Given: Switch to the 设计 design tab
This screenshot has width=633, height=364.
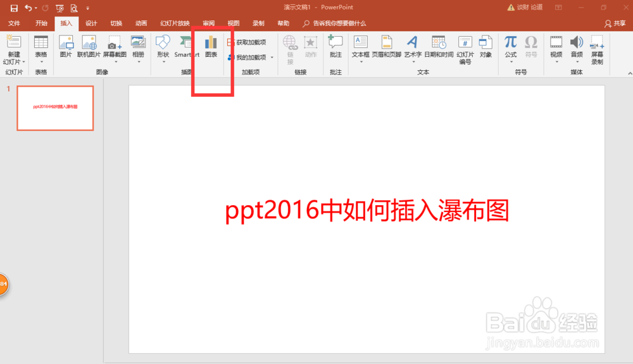Looking at the screenshot, I should (x=91, y=23).
